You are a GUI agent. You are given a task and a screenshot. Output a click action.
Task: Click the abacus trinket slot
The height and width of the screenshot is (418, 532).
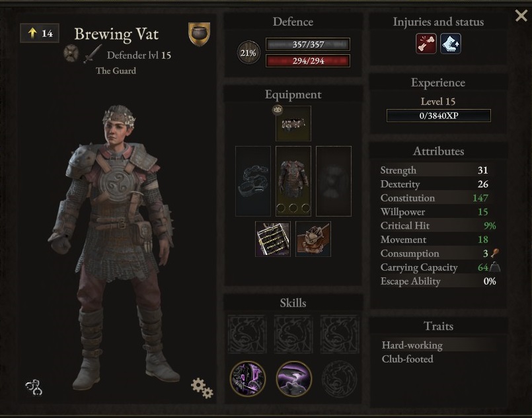[x=273, y=239]
